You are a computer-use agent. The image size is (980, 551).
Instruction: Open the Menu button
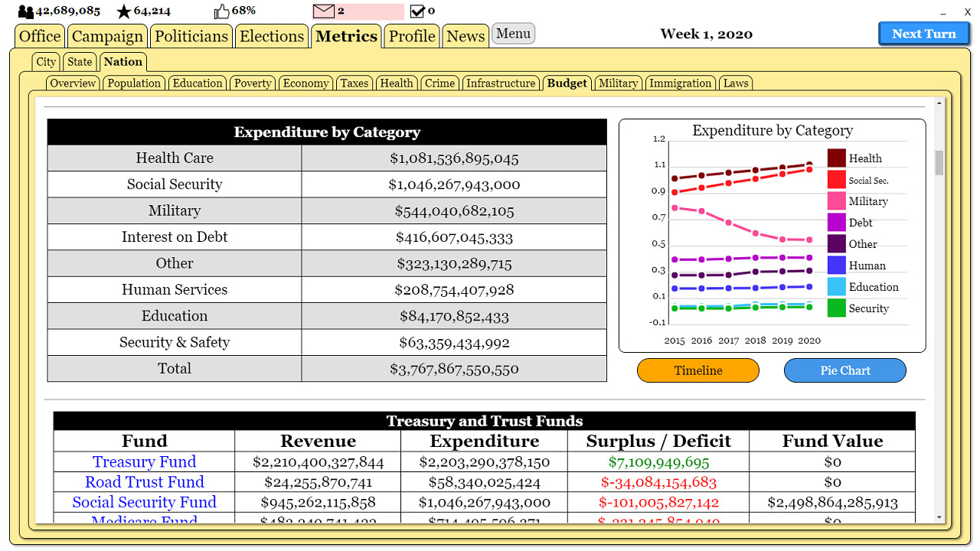[x=513, y=34]
